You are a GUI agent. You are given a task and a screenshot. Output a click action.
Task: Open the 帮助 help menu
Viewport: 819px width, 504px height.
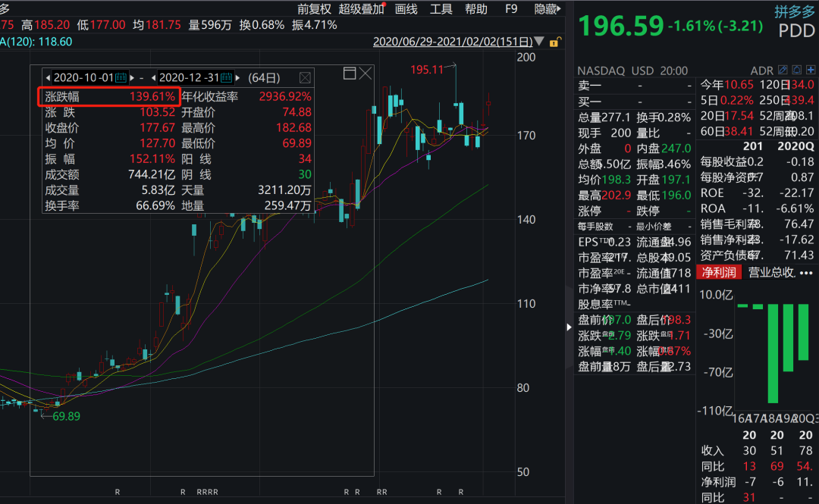(x=475, y=9)
